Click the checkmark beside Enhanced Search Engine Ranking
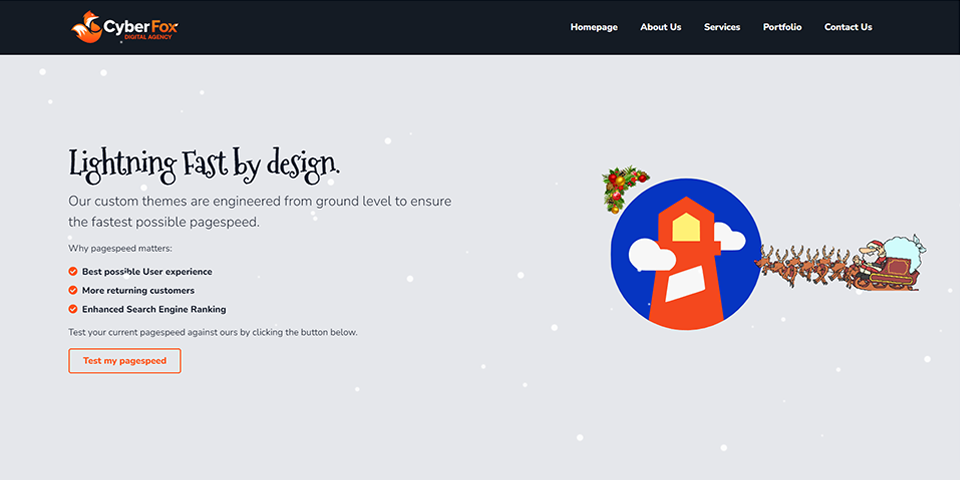 click(73, 309)
